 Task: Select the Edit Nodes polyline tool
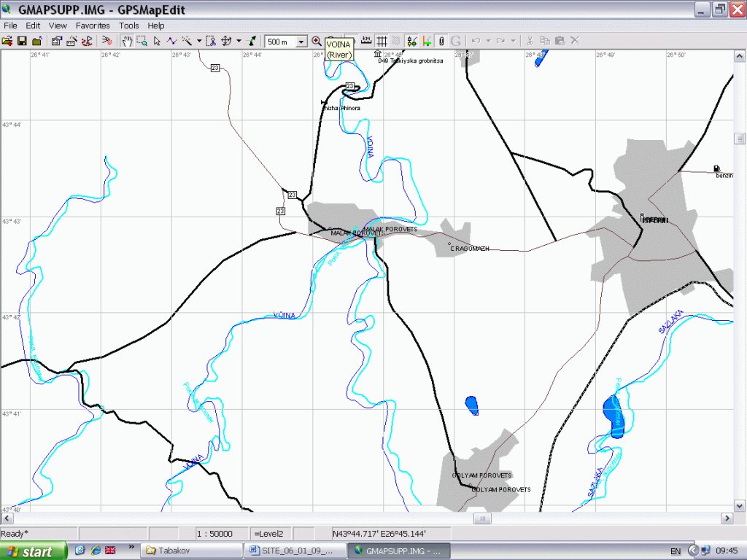point(171,42)
